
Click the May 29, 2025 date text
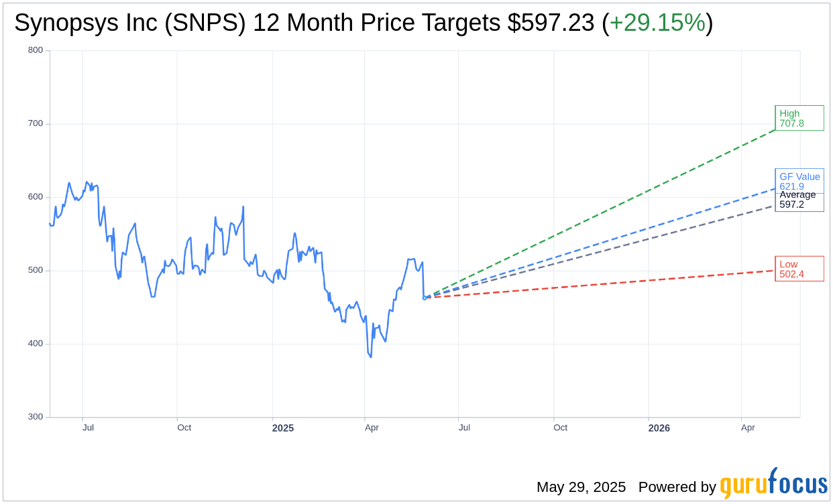[581, 487]
